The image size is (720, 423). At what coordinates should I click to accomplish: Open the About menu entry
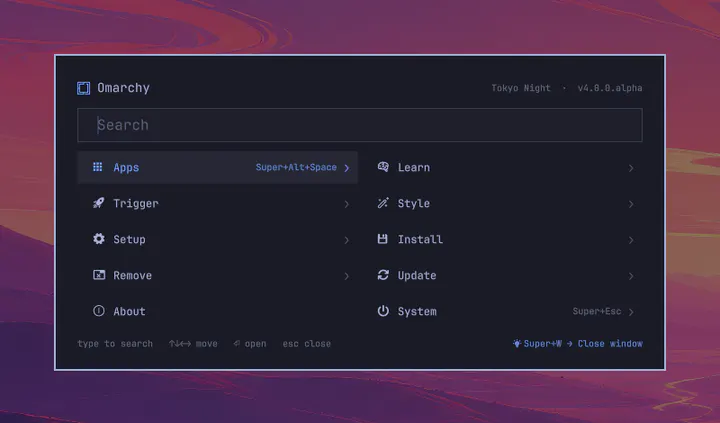tap(218, 311)
